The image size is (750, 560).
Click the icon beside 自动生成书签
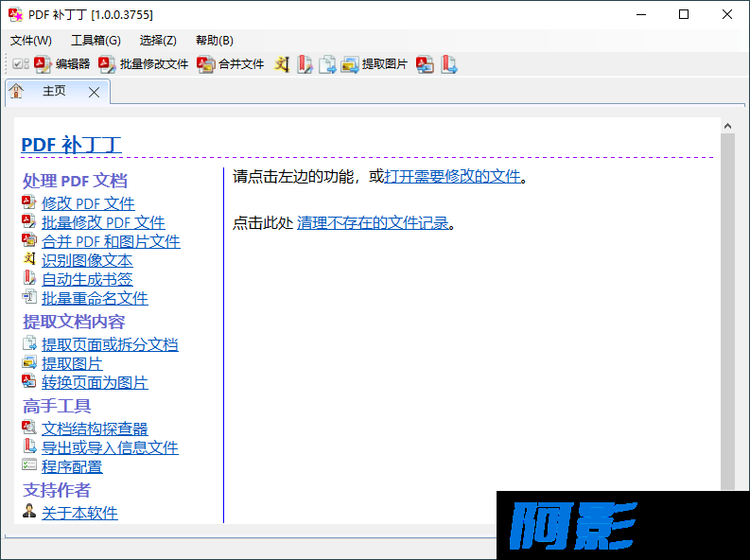(29, 278)
